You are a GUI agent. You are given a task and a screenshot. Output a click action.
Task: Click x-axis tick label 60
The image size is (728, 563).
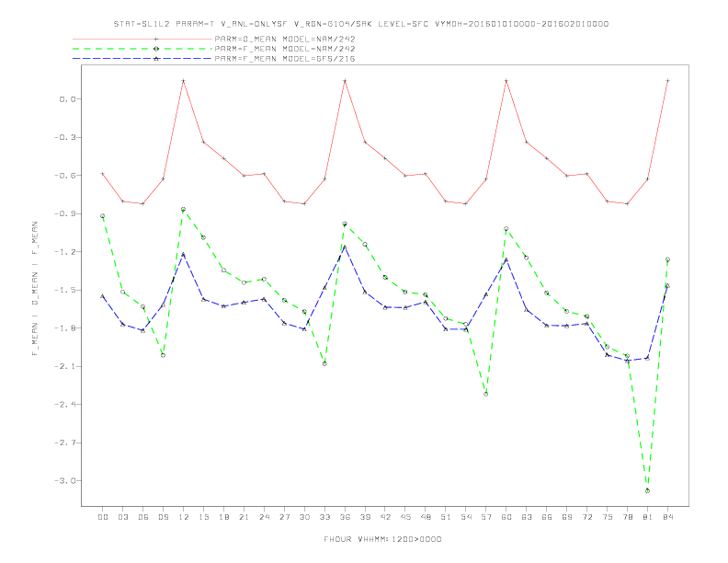pos(506,517)
